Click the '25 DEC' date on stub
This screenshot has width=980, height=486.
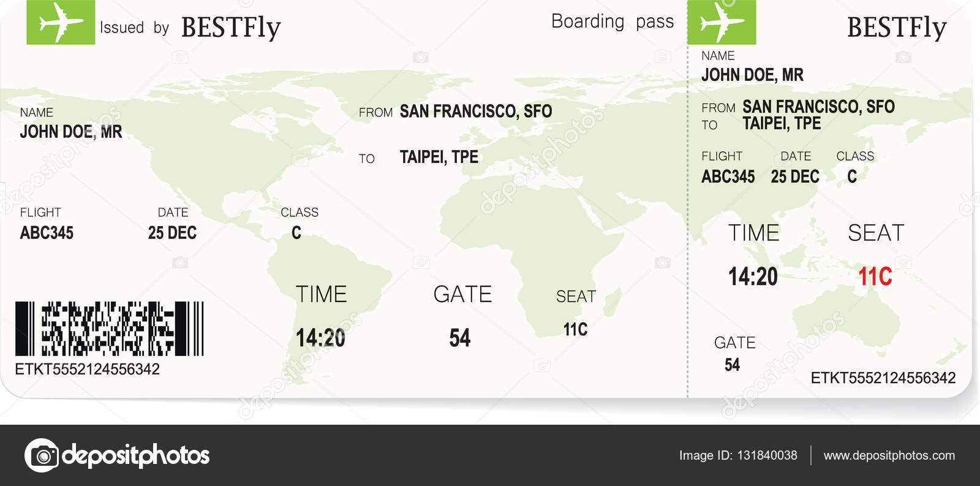[x=795, y=177]
